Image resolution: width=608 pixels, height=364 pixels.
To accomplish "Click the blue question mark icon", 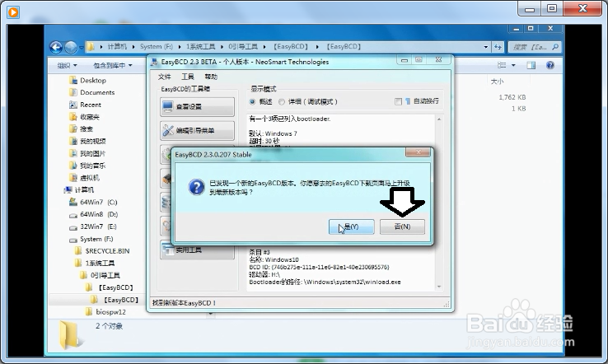I will [x=196, y=187].
